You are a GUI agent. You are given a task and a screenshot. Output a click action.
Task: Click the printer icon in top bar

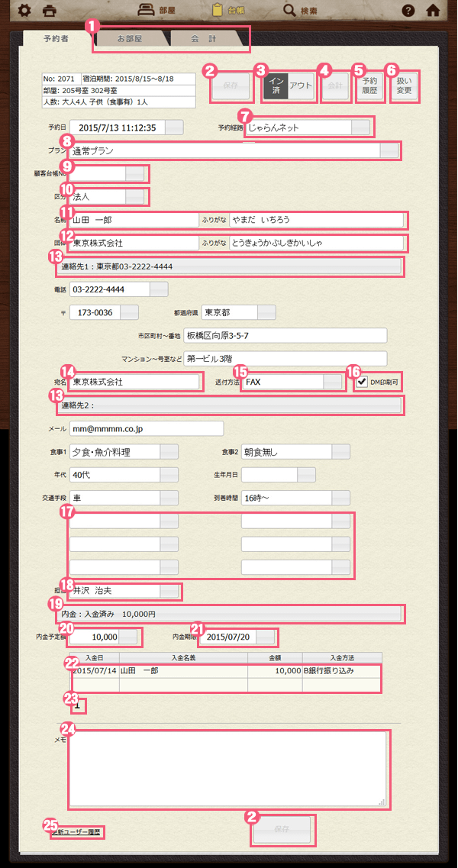(50, 11)
